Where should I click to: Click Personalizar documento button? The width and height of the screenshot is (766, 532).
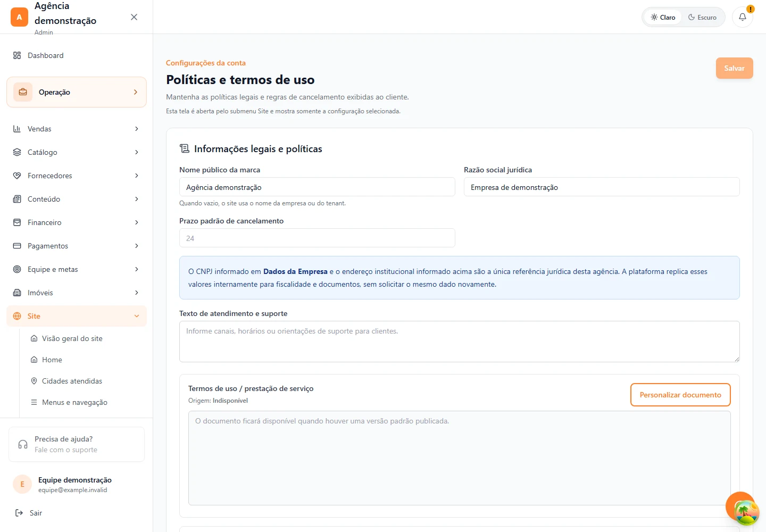pyautogui.click(x=680, y=395)
